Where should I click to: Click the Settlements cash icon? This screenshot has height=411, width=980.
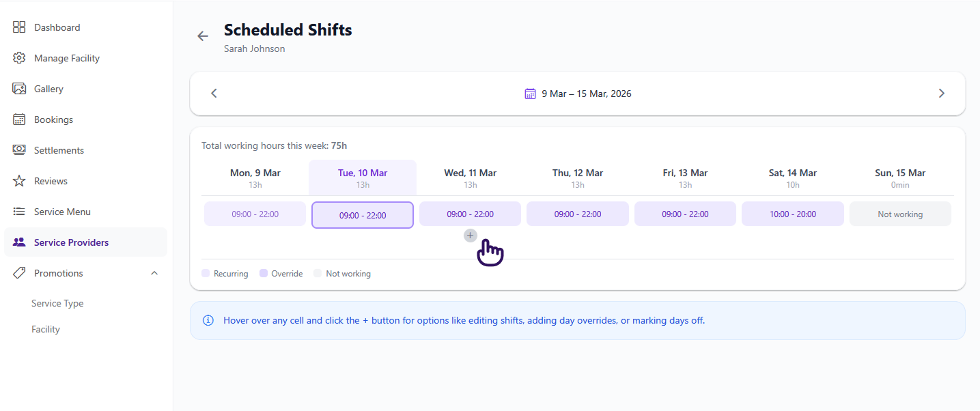point(19,150)
